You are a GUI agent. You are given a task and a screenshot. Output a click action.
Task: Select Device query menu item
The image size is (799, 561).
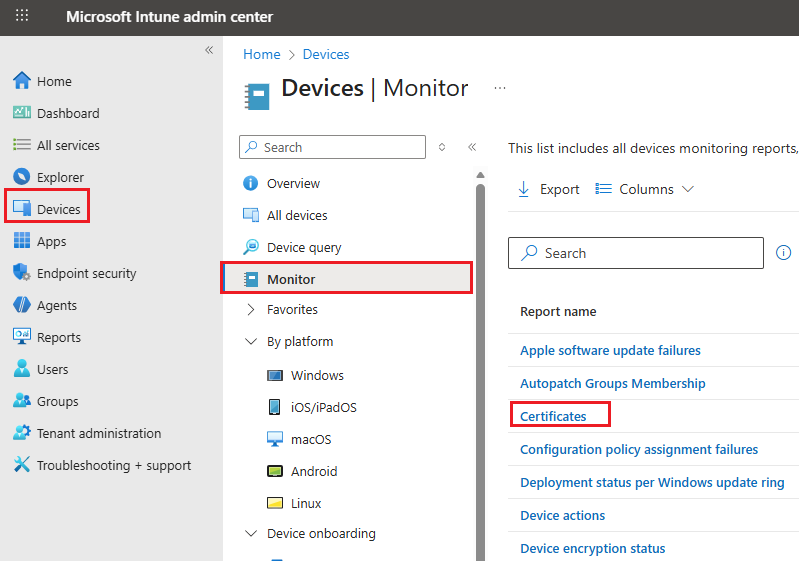coord(303,247)
